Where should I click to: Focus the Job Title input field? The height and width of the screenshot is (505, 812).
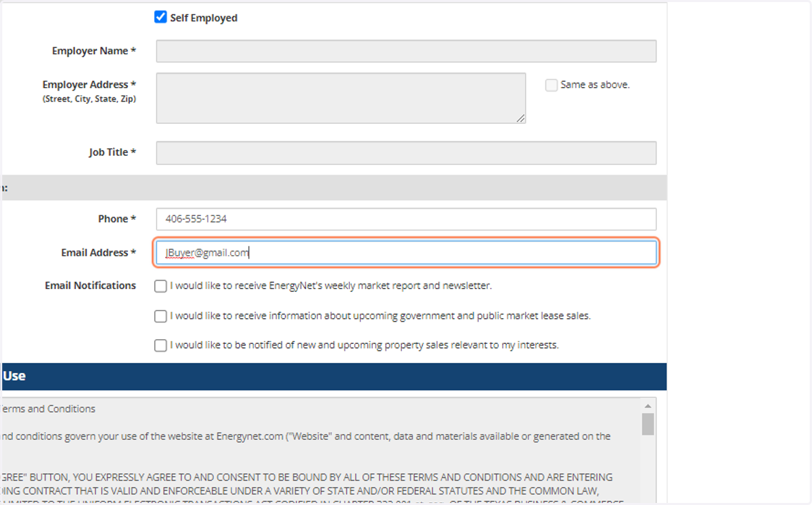406,153
